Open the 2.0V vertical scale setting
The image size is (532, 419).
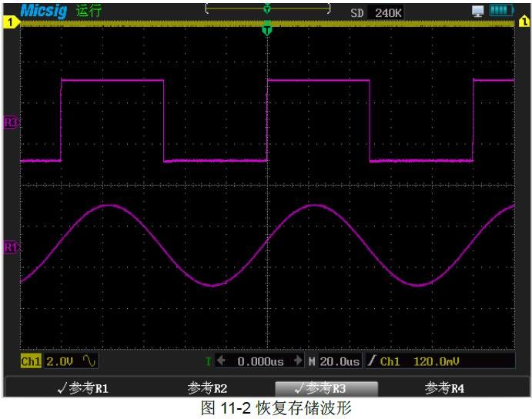[60, 360]
